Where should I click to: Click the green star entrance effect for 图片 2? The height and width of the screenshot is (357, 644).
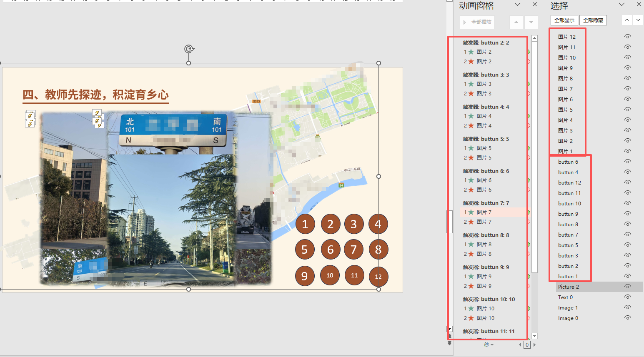[471, 52]
